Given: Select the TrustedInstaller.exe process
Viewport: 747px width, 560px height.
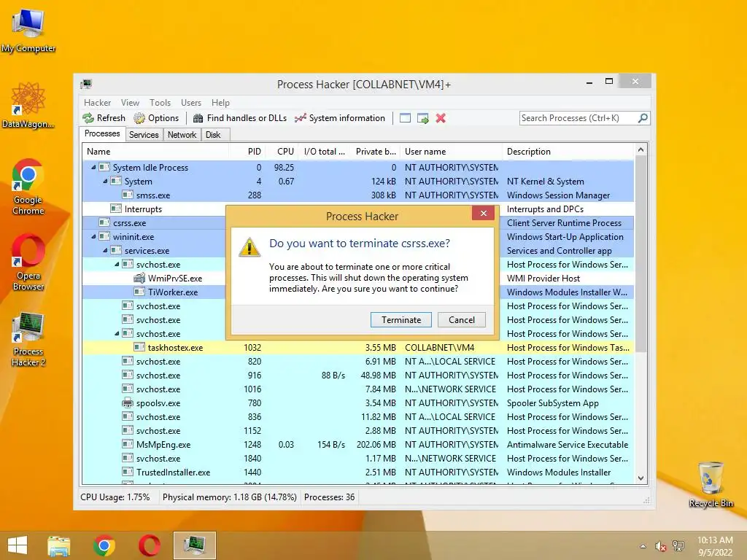Looking at the screenshot, I should click(x=357, y=472).
